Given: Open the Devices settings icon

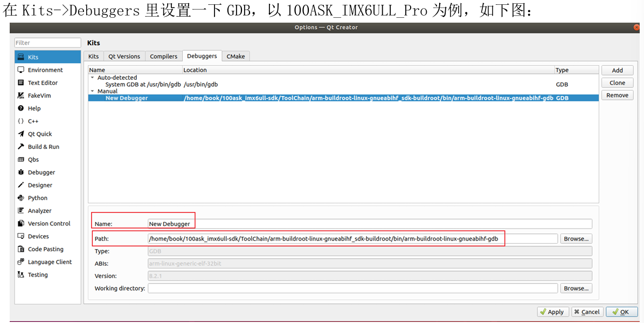Looking at the screenshot, I should pyautogui.click(x=21, y=236).
